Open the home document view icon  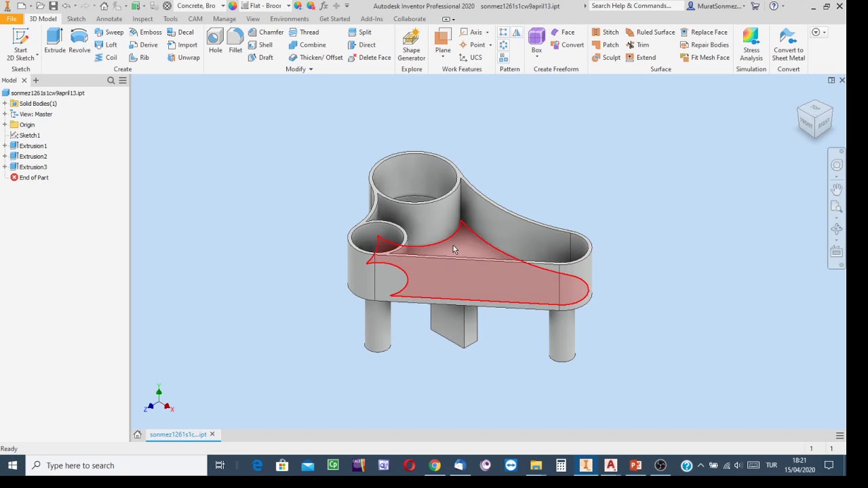coord(137,434)
